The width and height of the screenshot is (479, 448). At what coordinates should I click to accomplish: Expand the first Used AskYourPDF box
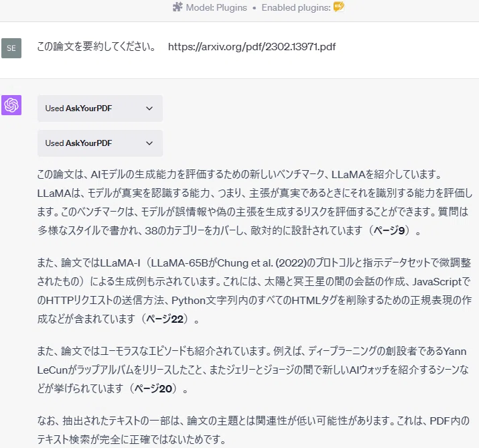pyautogui.click(x=100, y=108)
